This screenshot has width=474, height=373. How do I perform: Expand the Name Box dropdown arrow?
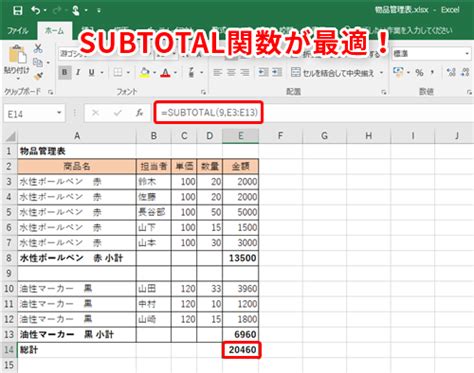59,113
